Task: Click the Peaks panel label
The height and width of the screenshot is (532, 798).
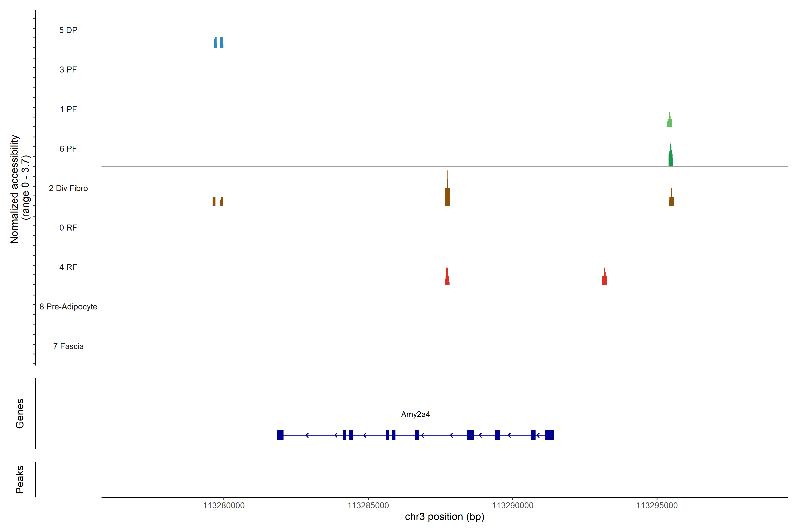Action: point(20,479)
